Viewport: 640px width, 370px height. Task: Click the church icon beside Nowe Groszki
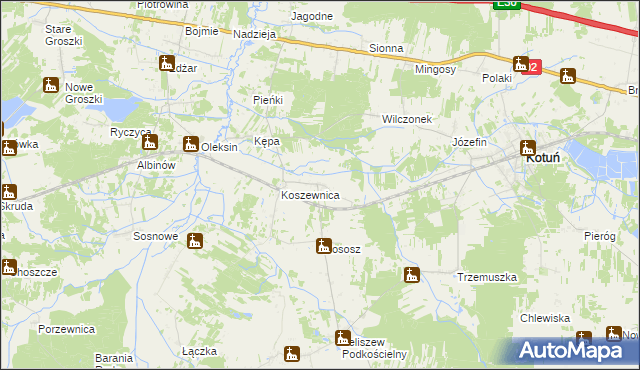[x=51, y=85]
